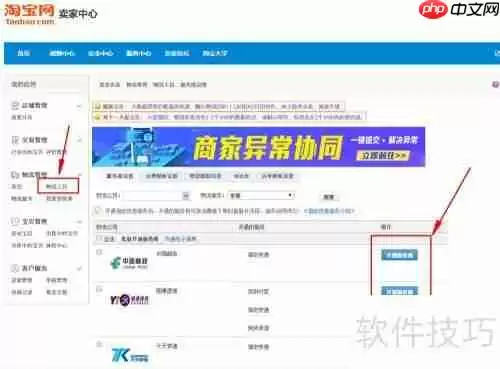Viewport: 500px width, 369px height.
Task: Click 批量开通服务商 beside select-all
Action: (139, 239)
